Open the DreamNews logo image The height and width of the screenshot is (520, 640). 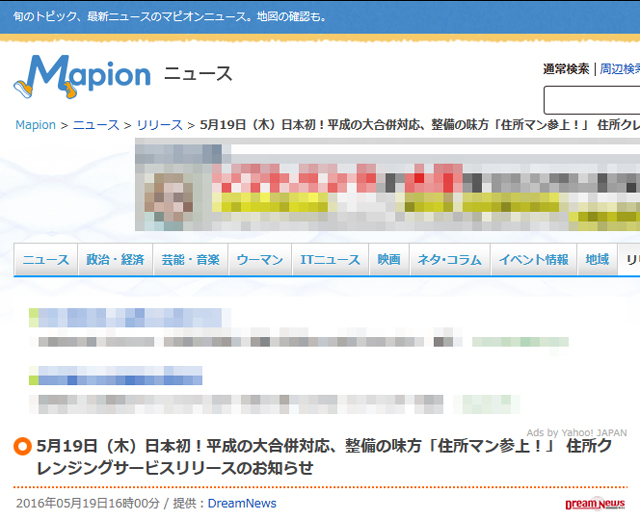click(x=595, y=504)
